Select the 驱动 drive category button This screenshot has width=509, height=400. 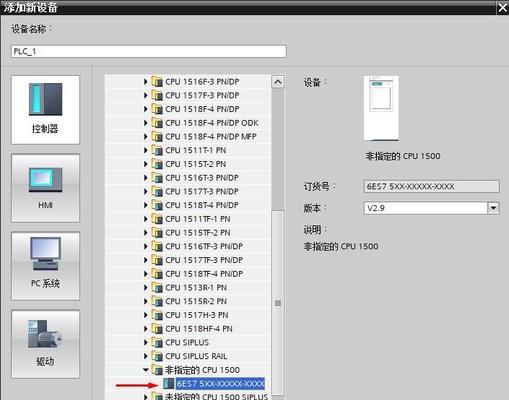point(46,344)
